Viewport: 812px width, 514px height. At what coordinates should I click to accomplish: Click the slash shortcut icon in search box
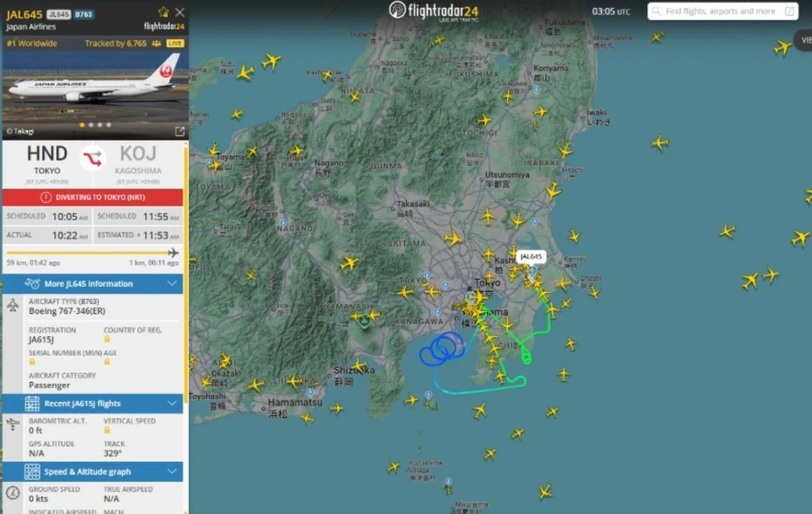tap(789, 11)
